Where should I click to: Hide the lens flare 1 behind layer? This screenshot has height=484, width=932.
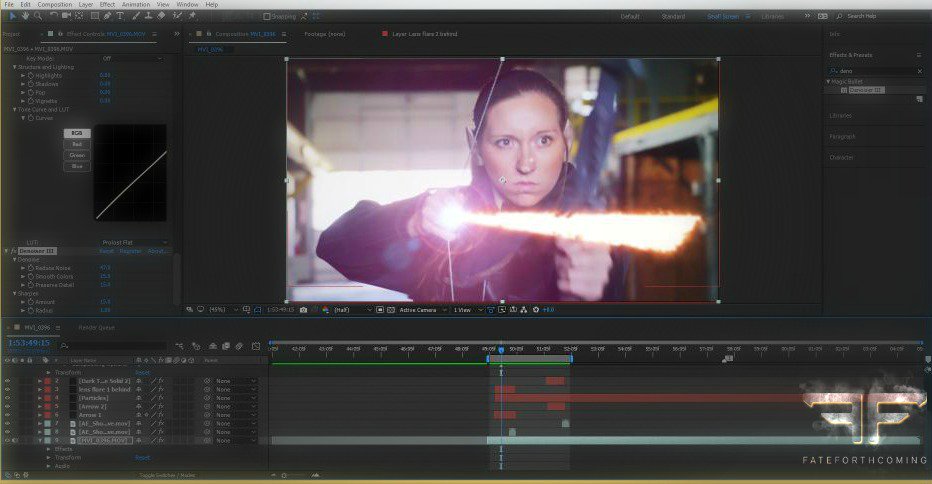[x=8, y=389]
